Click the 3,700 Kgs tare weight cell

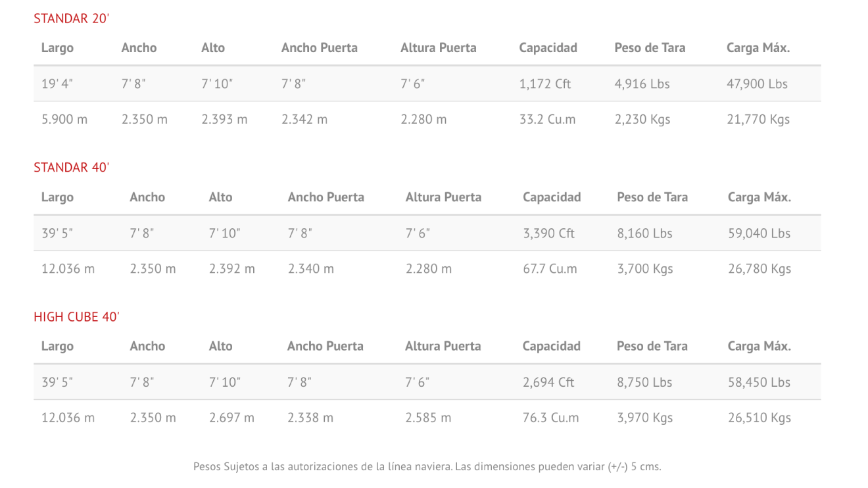pyautogui.click(x=645, y=269)
